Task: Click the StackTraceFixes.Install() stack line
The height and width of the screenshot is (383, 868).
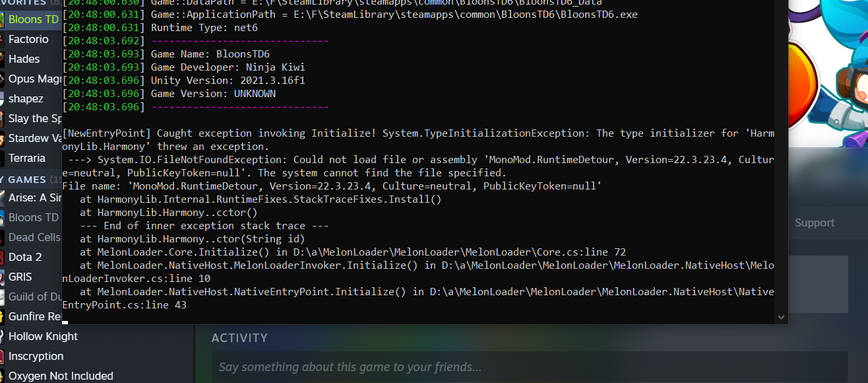Action: (x=261, y=199)
